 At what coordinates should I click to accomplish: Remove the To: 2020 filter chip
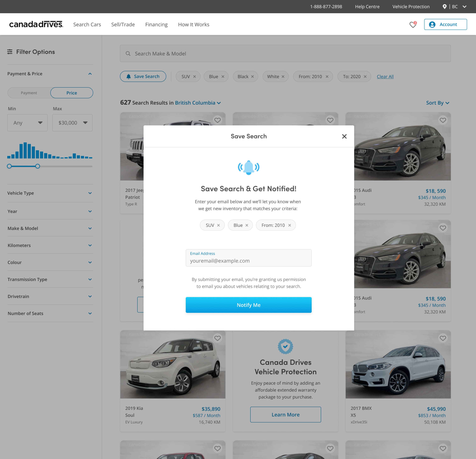[x=365, y=77]
